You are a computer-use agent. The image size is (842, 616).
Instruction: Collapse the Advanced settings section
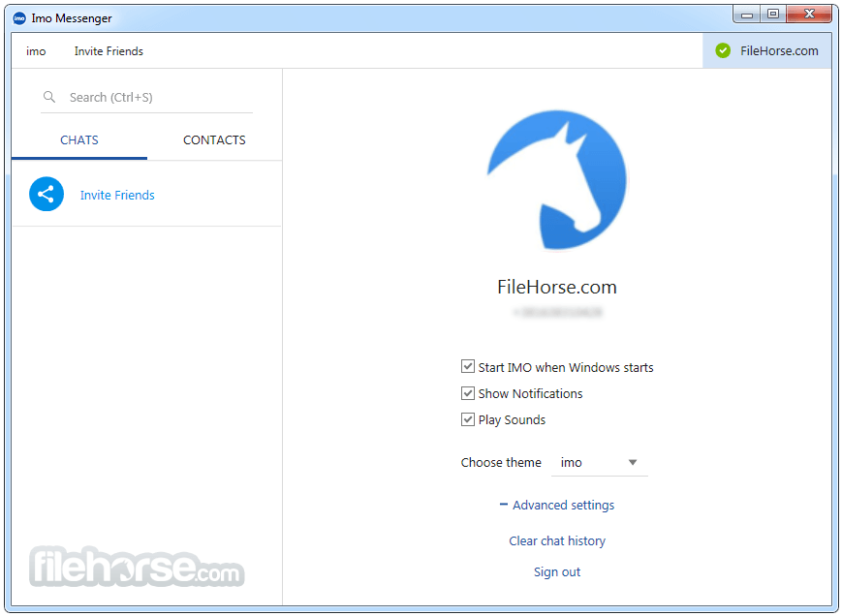pos(557,505)
